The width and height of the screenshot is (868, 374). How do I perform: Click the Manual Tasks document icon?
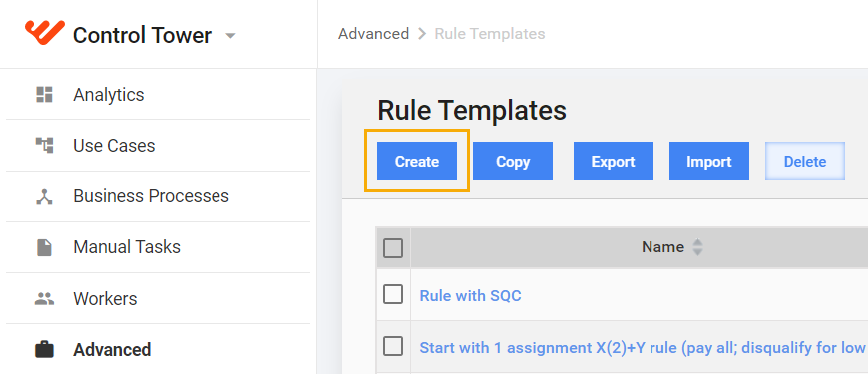tap(44, 247)
